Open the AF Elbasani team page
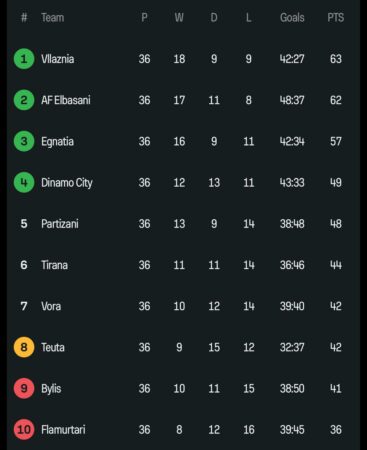 pyautogui.click(x=66, y=100)
